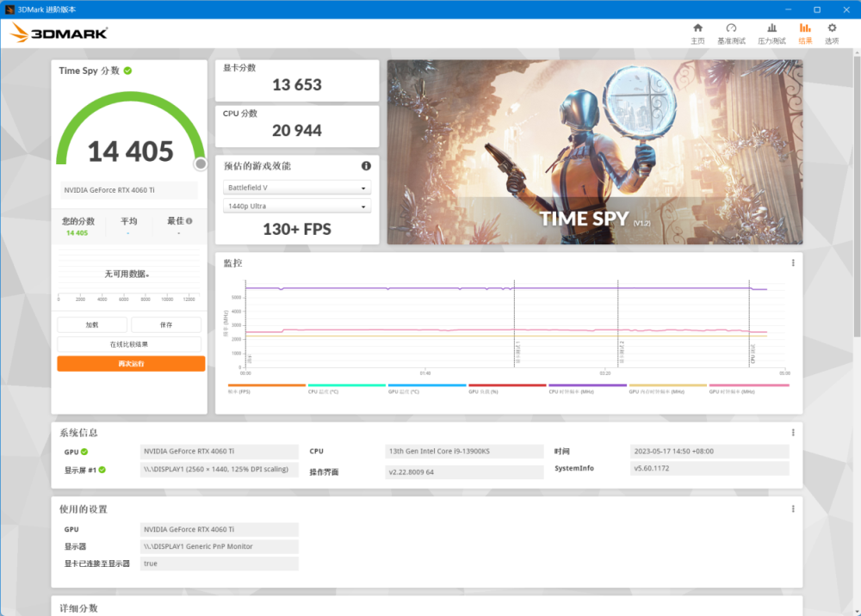The height and width of the screenshot is (616, 861).
Task: Open the 压力测试 stress test icon
Action: pos(771,33)
